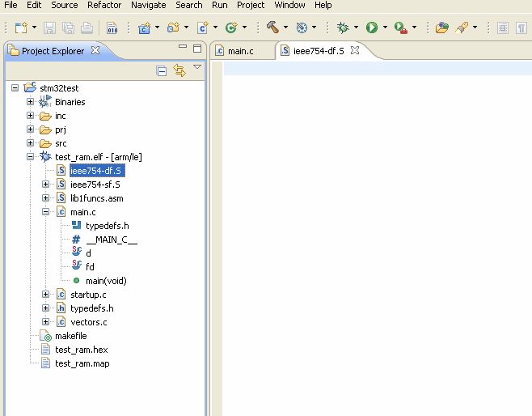Expand the lib1funcs.asm node
Viewport: 532px width, 416px height.
(45, 198)
